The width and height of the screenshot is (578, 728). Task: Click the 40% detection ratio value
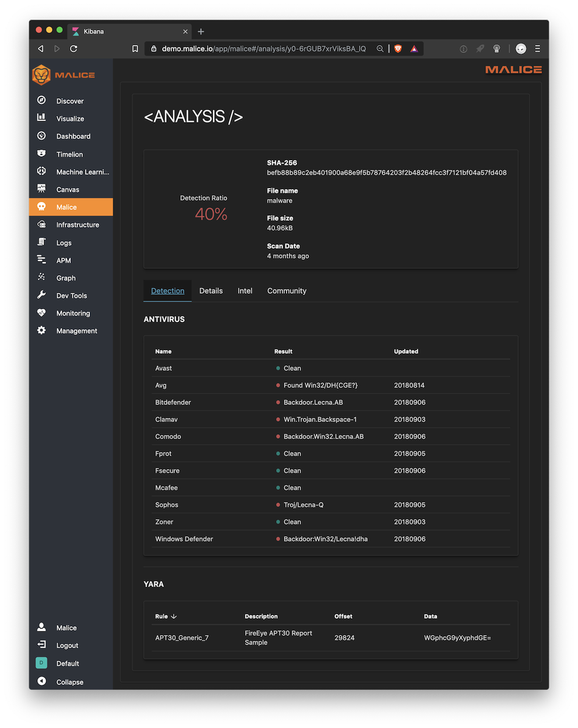pyautogui.click(x=211, y=214)
